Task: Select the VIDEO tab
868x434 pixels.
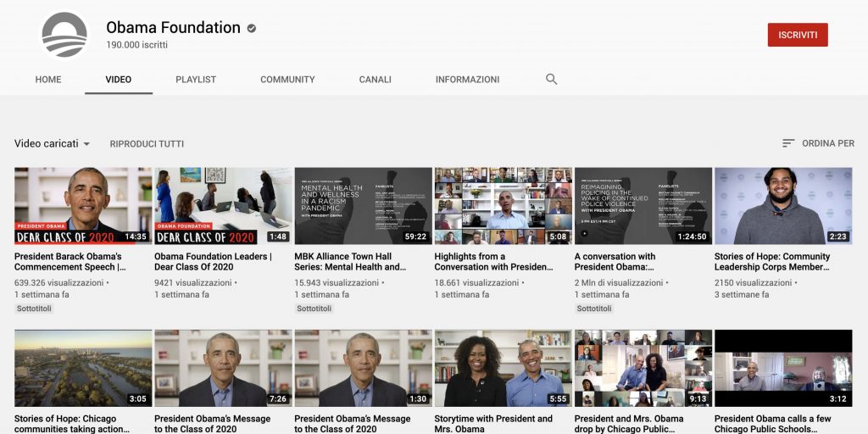Action: (x=119, y=80)
